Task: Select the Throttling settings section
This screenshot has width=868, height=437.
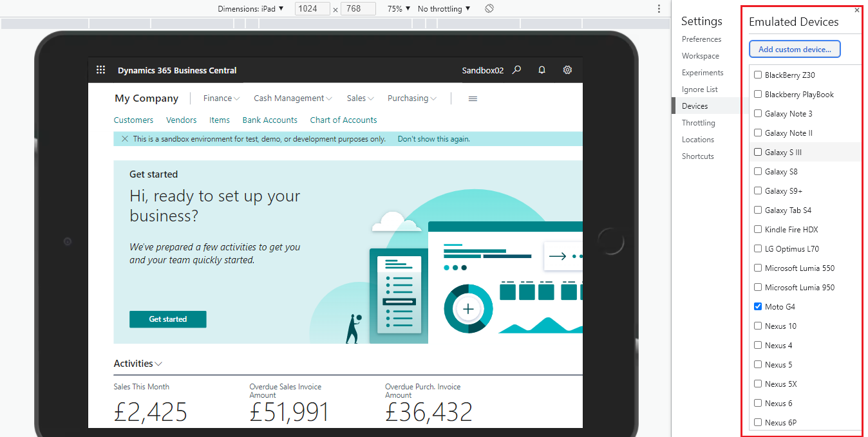Action: tap(698, 122)
